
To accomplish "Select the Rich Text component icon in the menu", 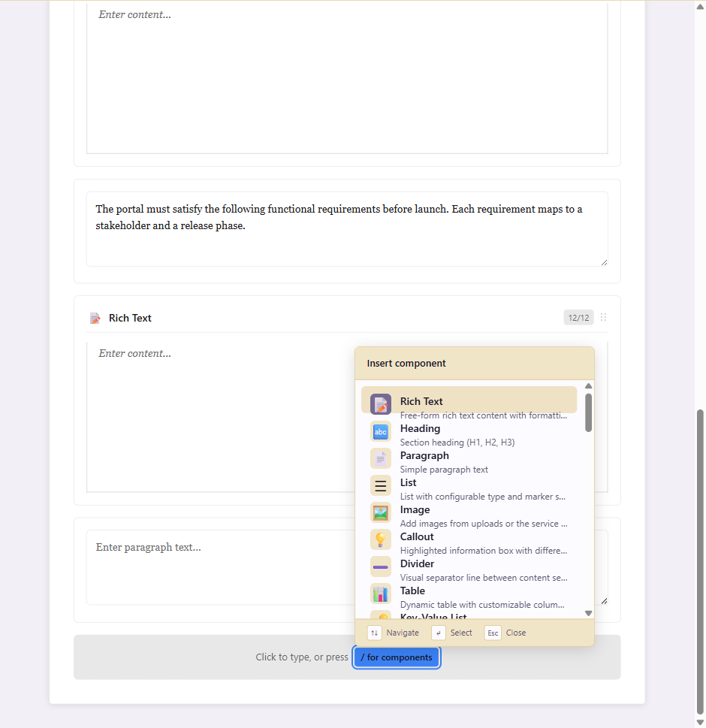I will point(381,404).
